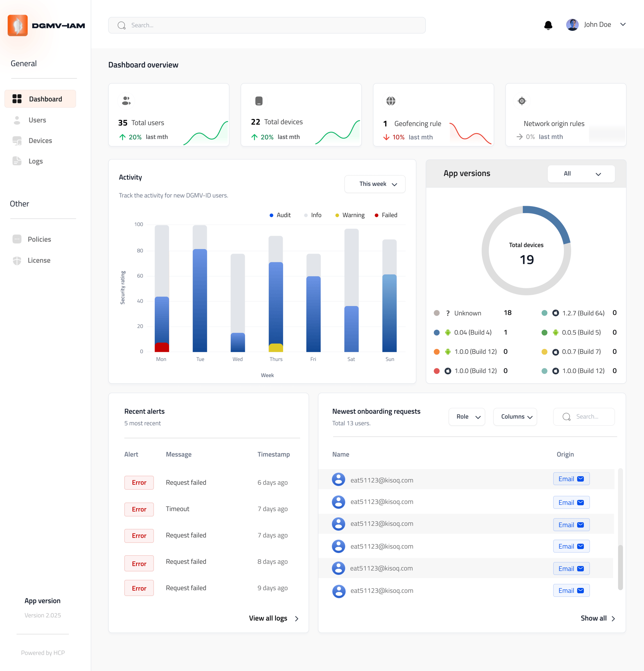Click the orange 1.0.0 (Build 12) color dot
The image size is (644, 671).
[x=436, y=352]
